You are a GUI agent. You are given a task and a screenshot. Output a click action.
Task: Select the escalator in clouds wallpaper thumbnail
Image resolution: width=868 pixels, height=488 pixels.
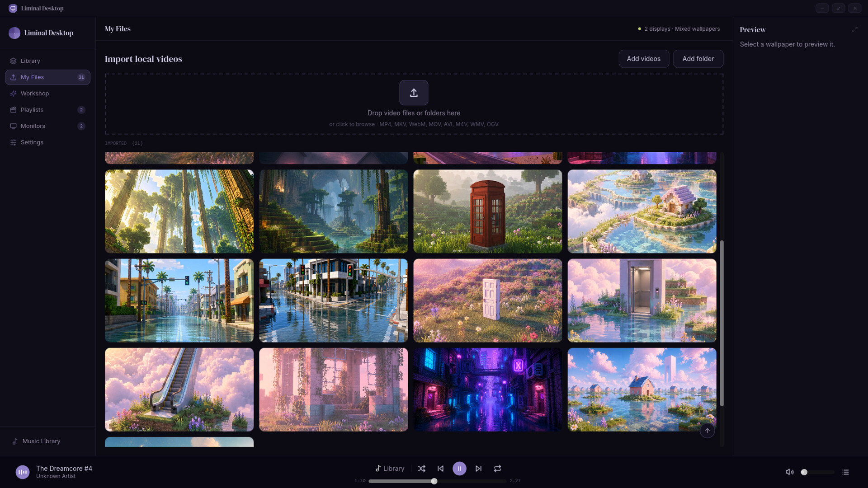point(179,389)
